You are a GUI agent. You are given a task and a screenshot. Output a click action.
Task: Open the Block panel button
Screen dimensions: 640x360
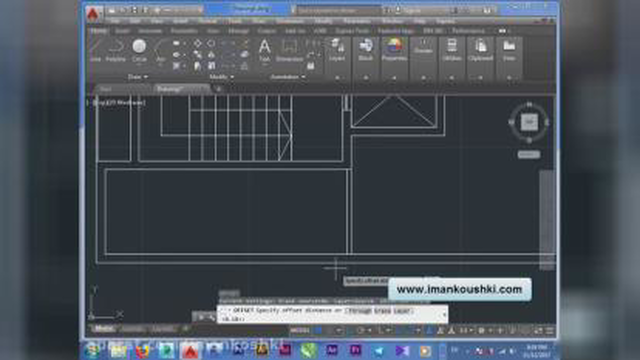tap(366, 50)
